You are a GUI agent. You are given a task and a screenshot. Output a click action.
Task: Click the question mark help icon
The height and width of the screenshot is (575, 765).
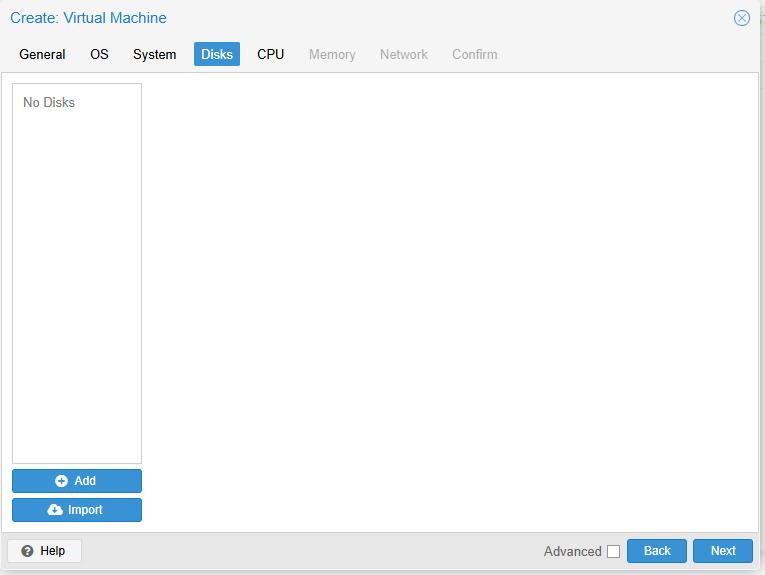(x=27, y=551)
